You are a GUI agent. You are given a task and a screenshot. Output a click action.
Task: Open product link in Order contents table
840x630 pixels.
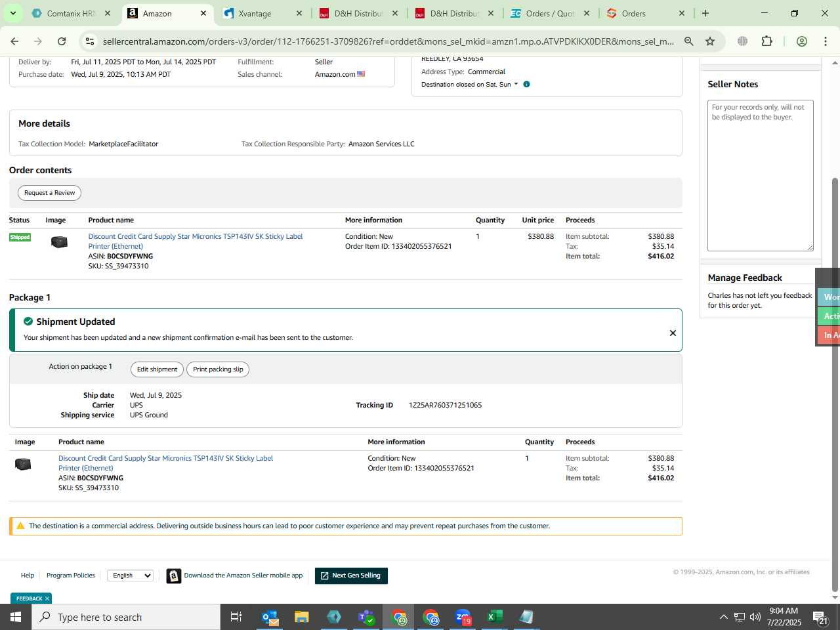point(196,241)
